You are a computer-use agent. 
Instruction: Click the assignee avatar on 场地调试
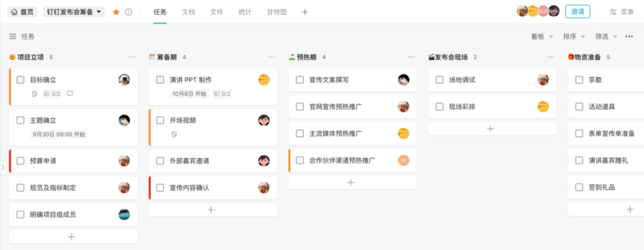[543, 80]
